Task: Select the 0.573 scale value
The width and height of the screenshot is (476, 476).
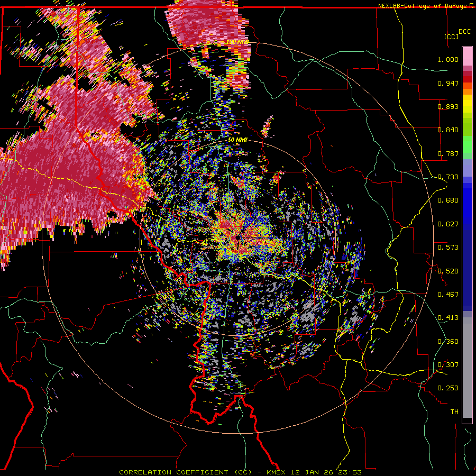Action: pyautogui.click(x=448, y=248)
